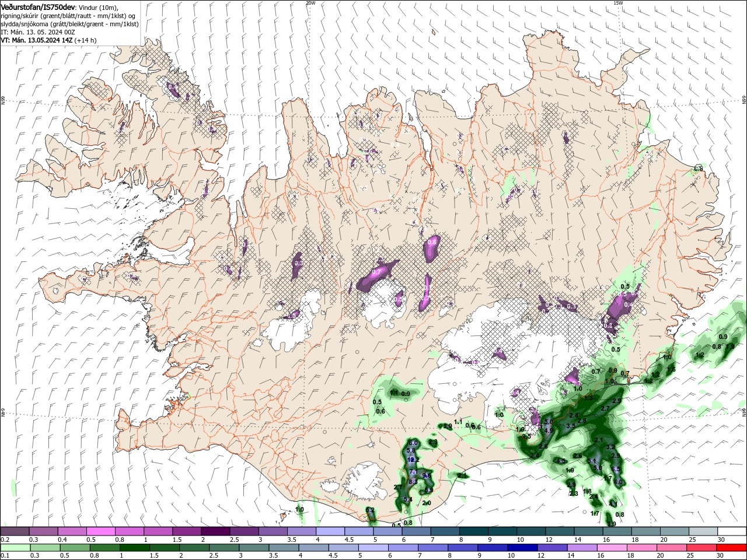
Task: Click the 5.9 rainfall value on the map
Action: pos(429,491)
